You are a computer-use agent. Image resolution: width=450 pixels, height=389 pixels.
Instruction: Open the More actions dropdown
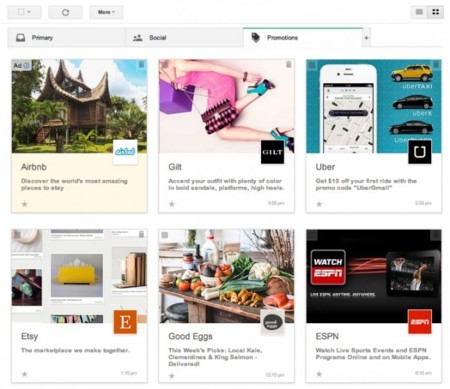(106, 12)
